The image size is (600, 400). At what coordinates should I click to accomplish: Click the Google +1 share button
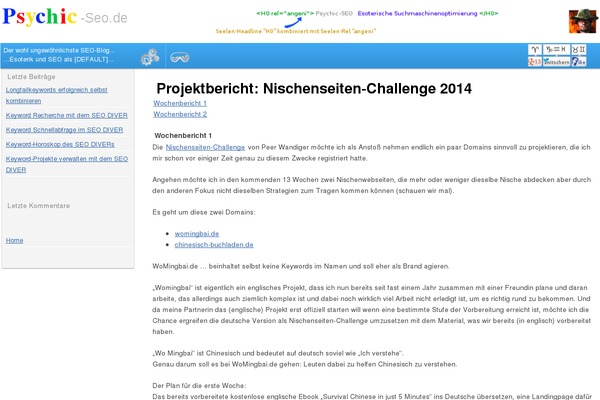coord(535,61)
